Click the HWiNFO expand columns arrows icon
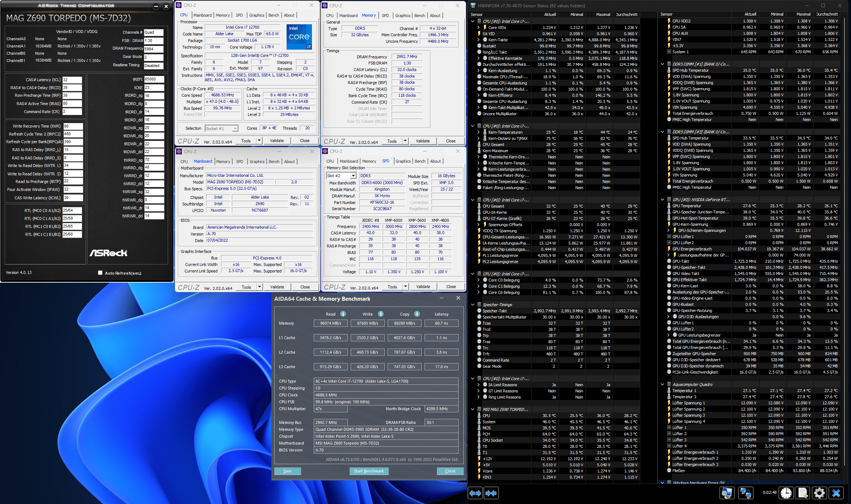This screenshot has width=851, height=504. pyautogui.click(x=475, y=493)
